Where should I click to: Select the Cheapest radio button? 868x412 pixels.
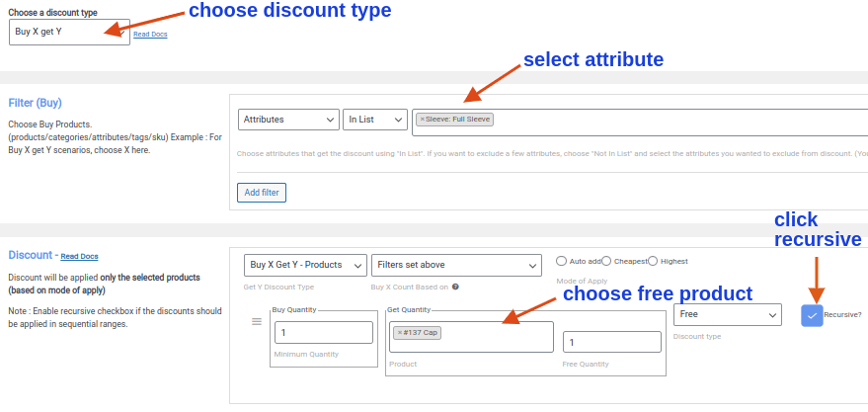tap(606, 261)
